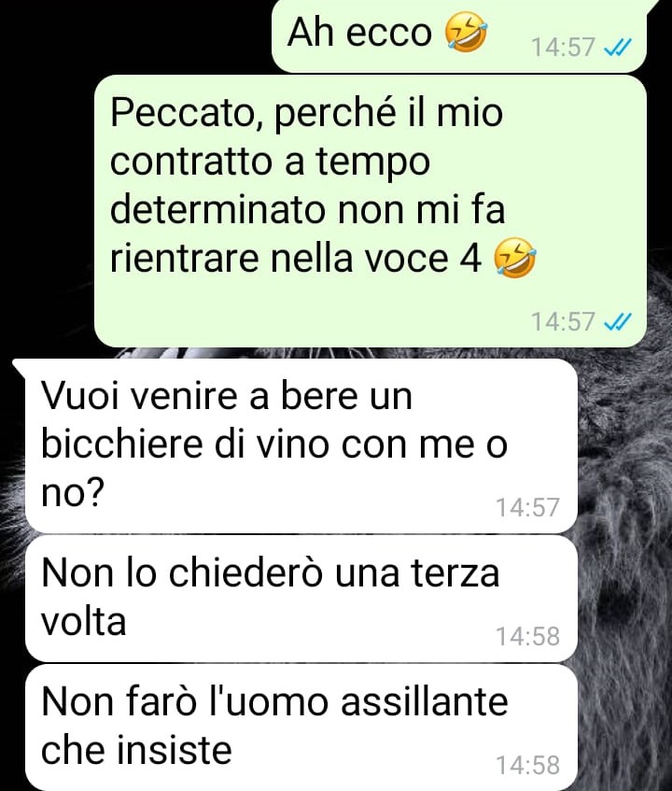This screenshot has width=672, height=791.
Task: Click the 14:57 timestamp under 'voce 4' message
Action: pyautogui.click(x=563, y=321)
